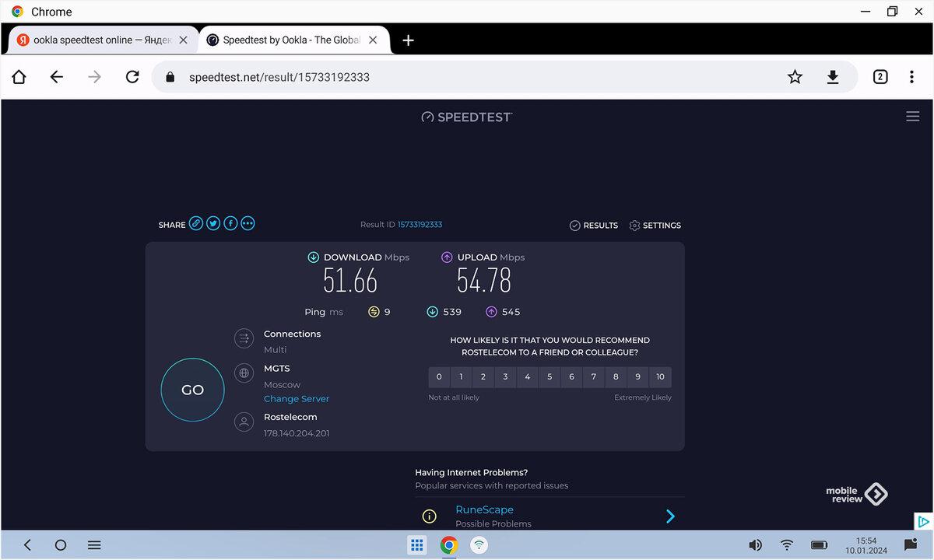Viewport: 934px width, 560px height.
Task: Open Chrome three-dot menu
Action: [x=911, y=77]
